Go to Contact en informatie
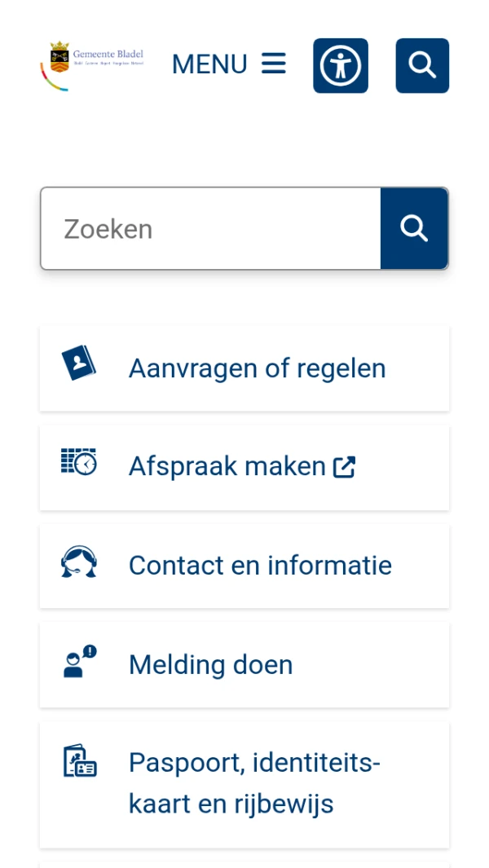489x868 pixels. [260, 566]
